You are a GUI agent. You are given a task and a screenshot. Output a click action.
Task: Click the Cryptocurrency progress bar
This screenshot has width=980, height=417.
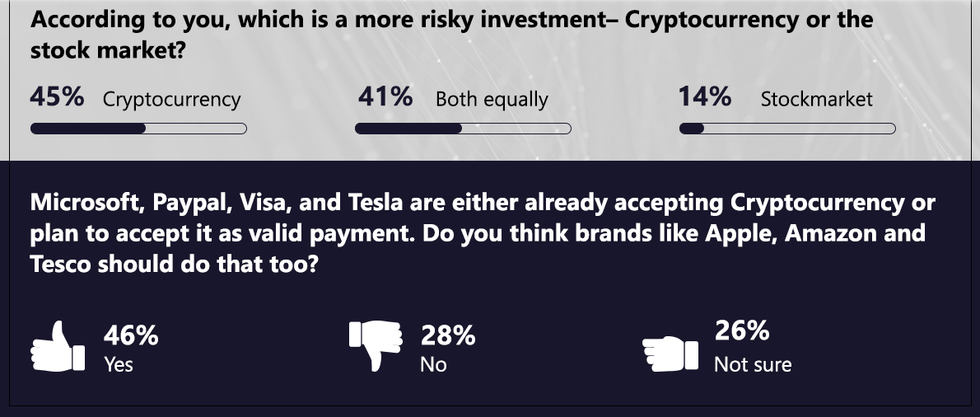[138, 129]
